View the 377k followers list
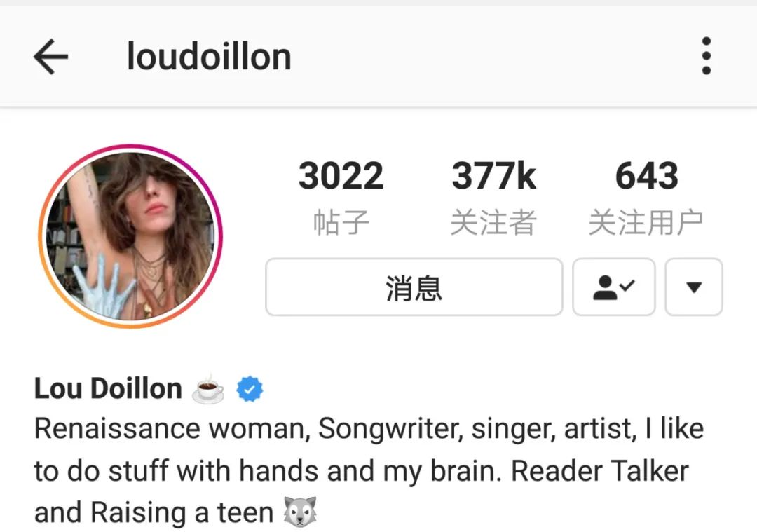The height and width of the screenshot is (532, 757). (x=493, y=176)
